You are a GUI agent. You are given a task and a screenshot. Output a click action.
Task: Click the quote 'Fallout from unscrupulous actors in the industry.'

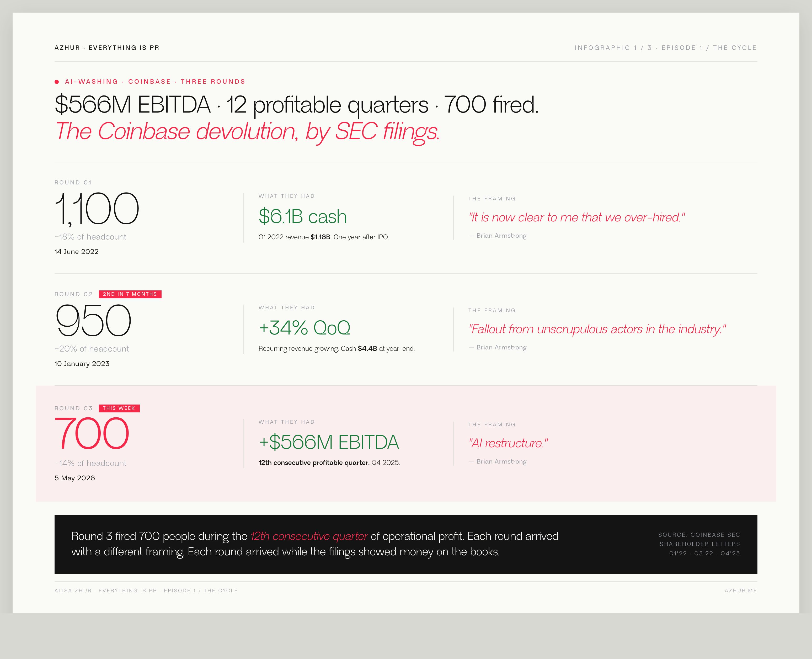(597, 329)
